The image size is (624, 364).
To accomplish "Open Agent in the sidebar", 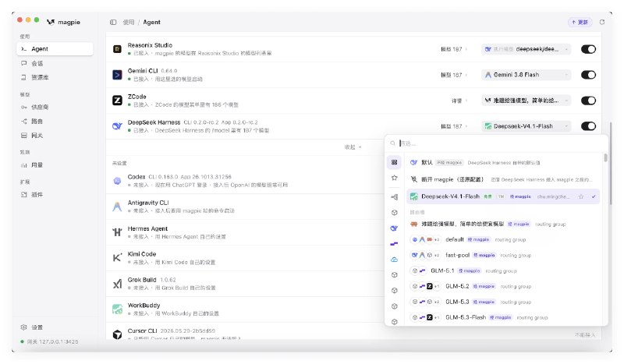I will pos(55,49).
